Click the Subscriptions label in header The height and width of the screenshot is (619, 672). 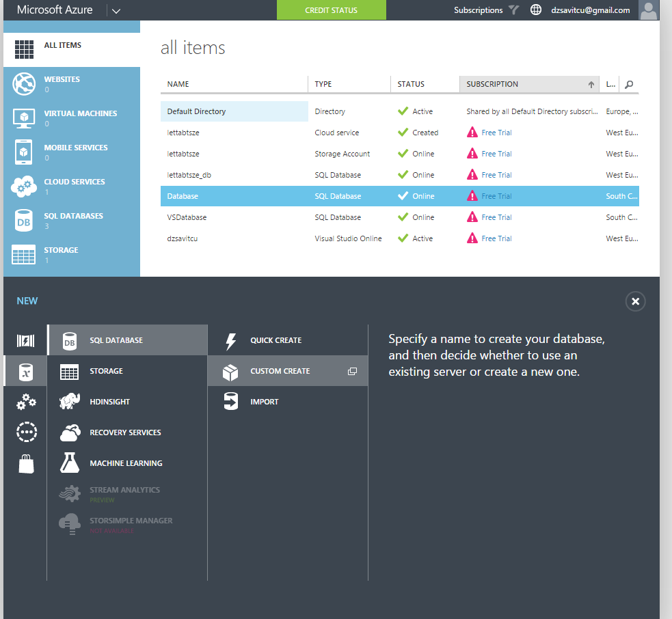pyautogui.click(x=478, y=10)
